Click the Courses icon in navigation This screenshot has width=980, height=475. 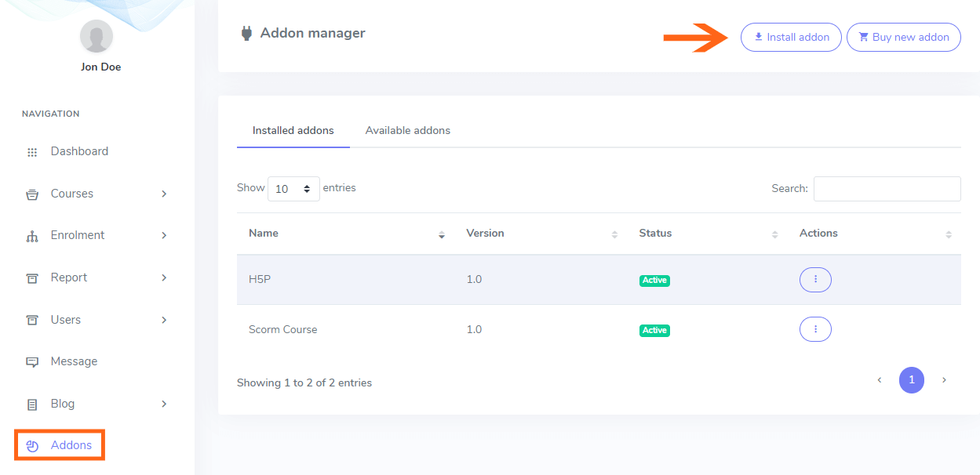tap(32, 194)
